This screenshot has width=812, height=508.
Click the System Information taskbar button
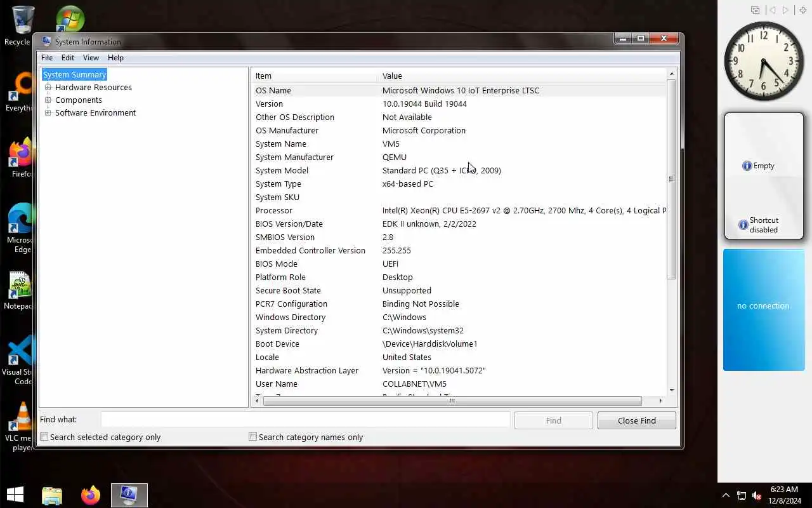(129, 495)
